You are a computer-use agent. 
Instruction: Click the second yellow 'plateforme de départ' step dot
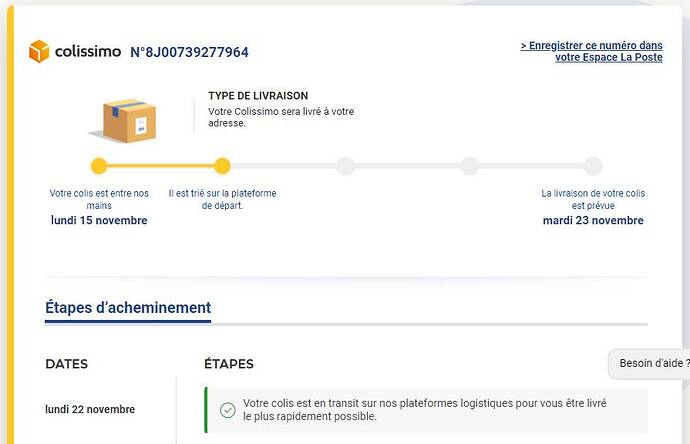(x=222, y=166)
